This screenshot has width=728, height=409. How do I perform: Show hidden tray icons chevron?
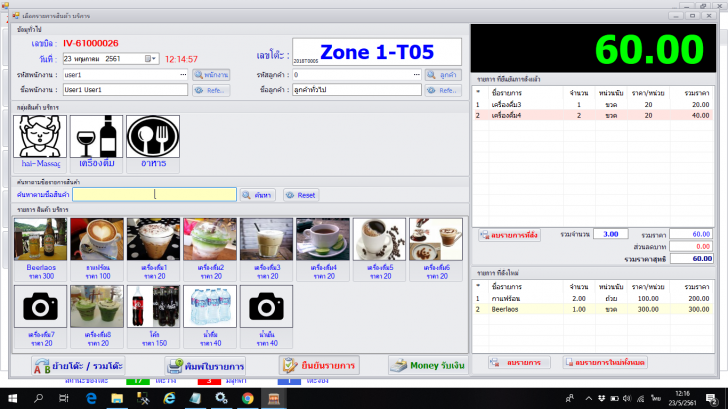pos(589,398)
